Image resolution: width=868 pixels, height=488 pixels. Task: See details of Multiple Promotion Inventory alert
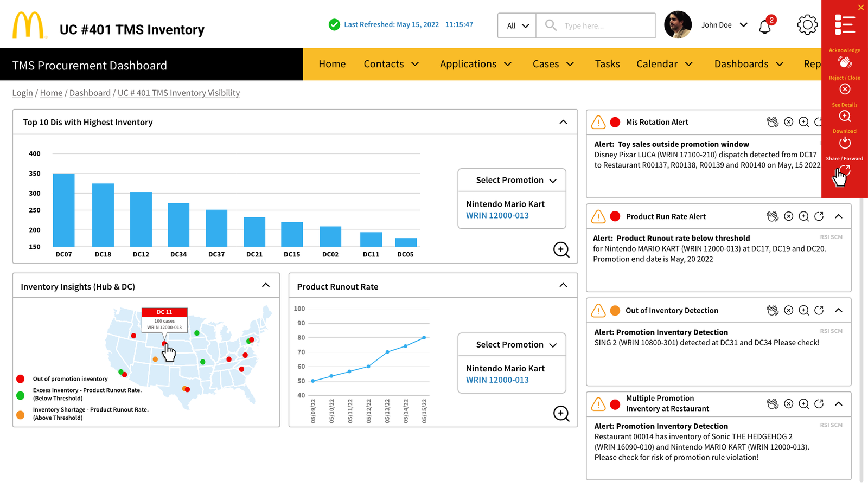pyautogui.click(x=804, y=404)
